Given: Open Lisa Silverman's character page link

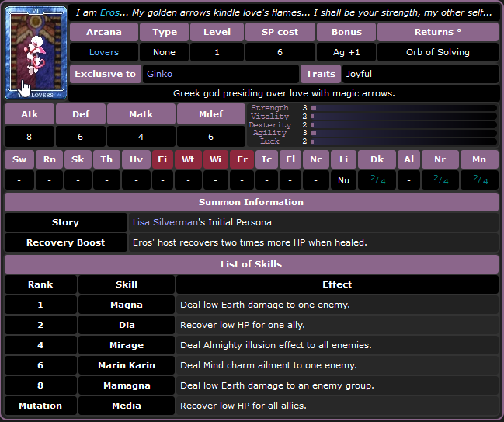Looking at the screenshot, I should tap(165, 222).
